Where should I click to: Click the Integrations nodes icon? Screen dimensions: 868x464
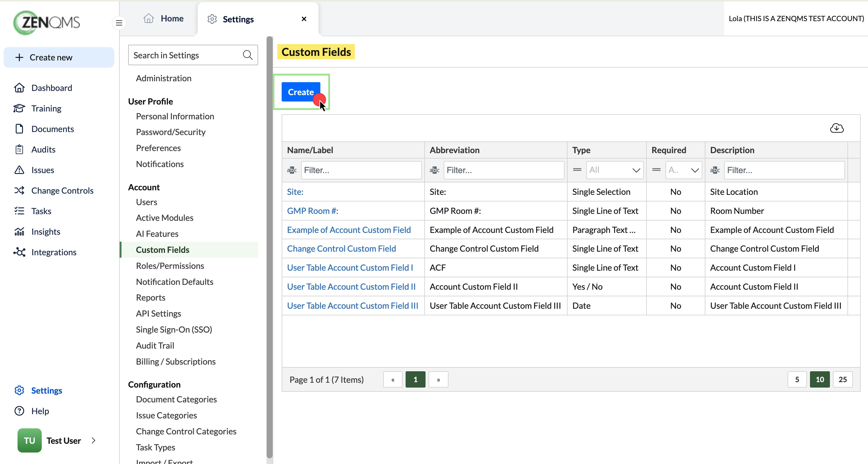[19, 252]
